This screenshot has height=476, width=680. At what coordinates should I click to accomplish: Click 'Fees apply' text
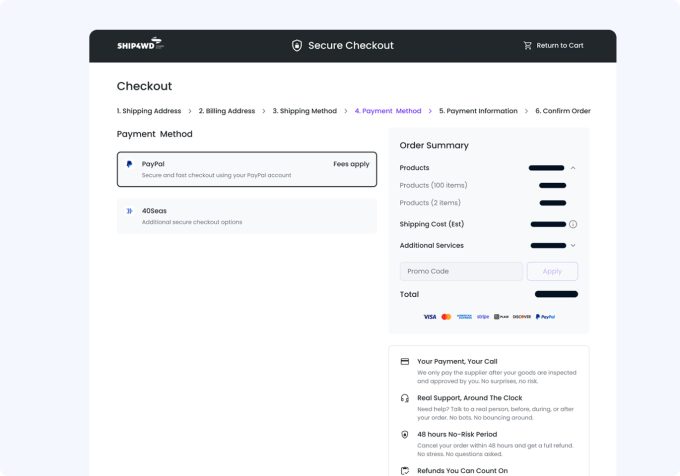pos(351,164)
